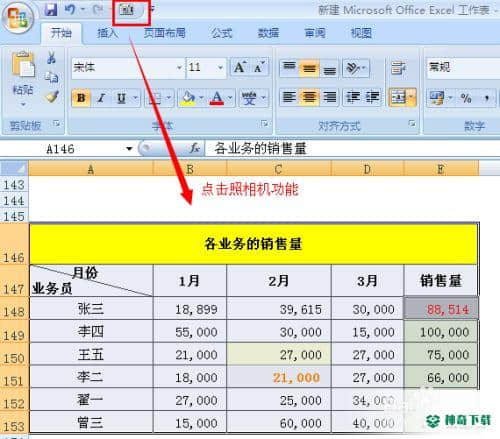Open the Office button menu

coord(18,17)
